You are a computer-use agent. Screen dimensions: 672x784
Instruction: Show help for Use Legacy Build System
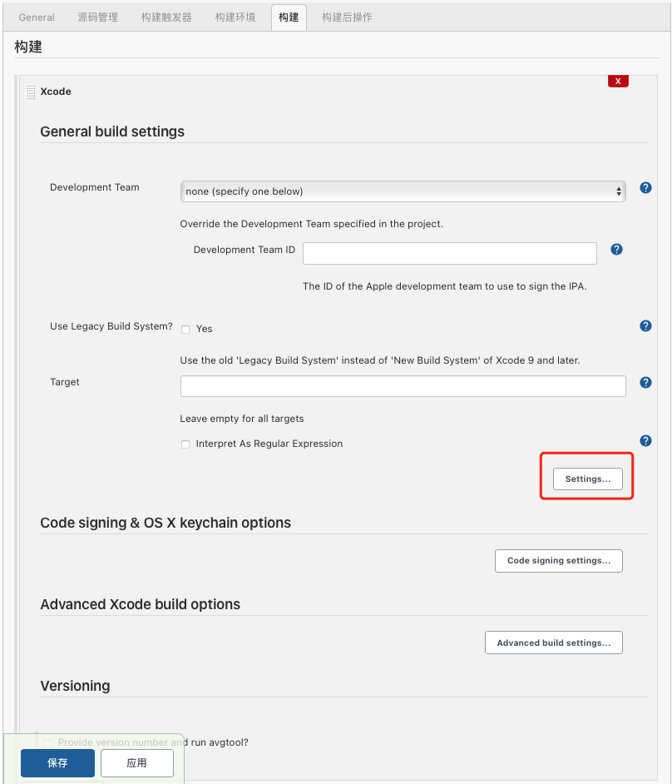pos(645,326)
